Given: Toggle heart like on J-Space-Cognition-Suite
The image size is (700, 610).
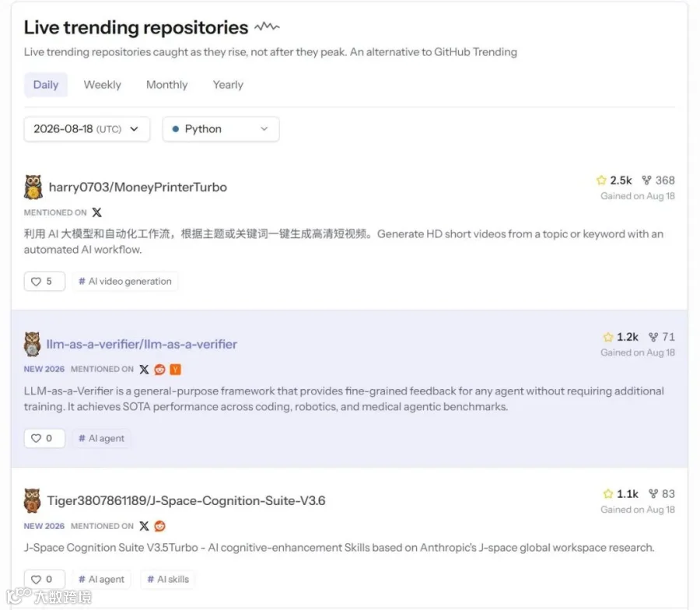Looking at the screenshot, I should [x=44, y=579].
